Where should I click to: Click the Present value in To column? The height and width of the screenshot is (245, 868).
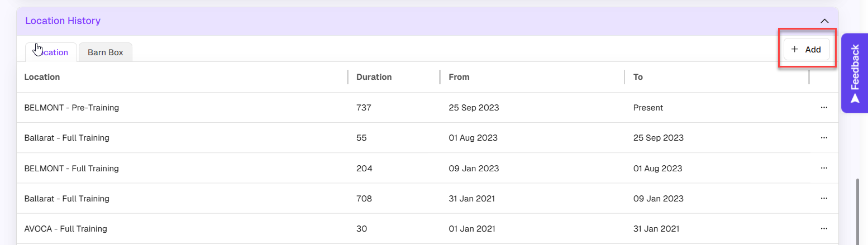648,108
